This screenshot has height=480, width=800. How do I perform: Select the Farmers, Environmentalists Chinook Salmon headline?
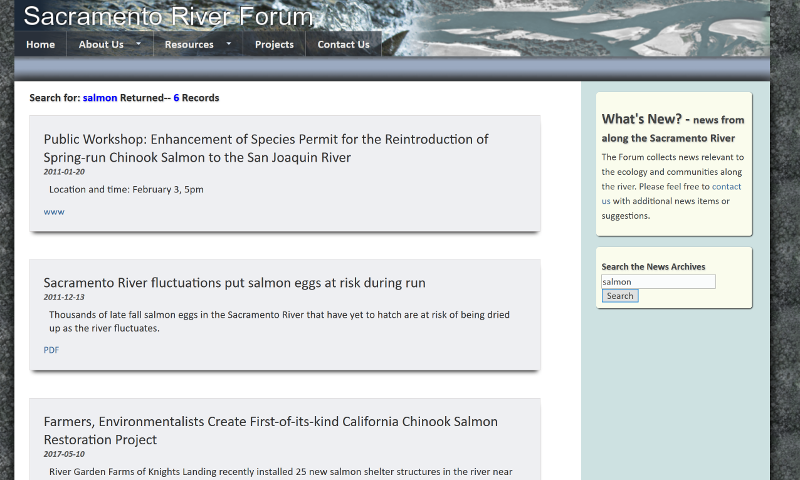(270, 431)
